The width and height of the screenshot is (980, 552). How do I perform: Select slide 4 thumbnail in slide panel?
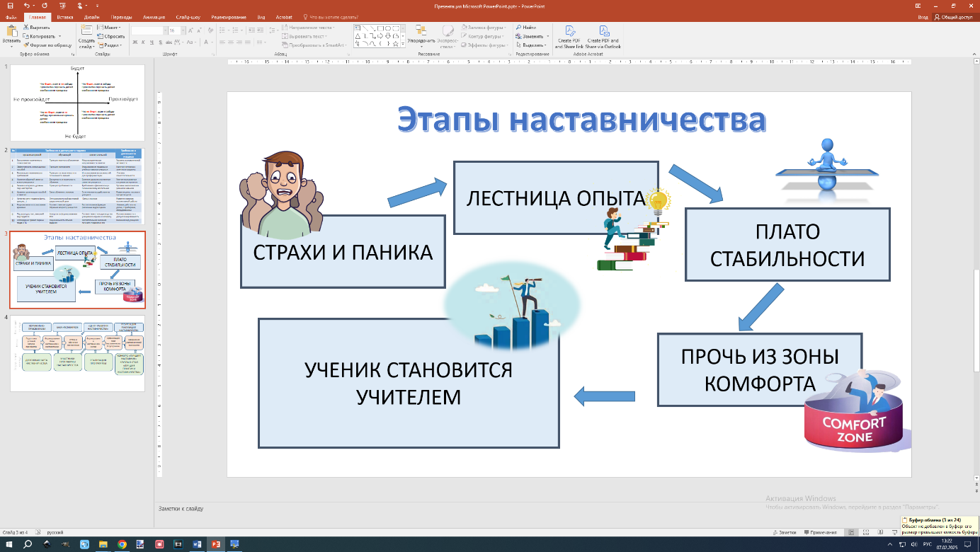point(77,353)
